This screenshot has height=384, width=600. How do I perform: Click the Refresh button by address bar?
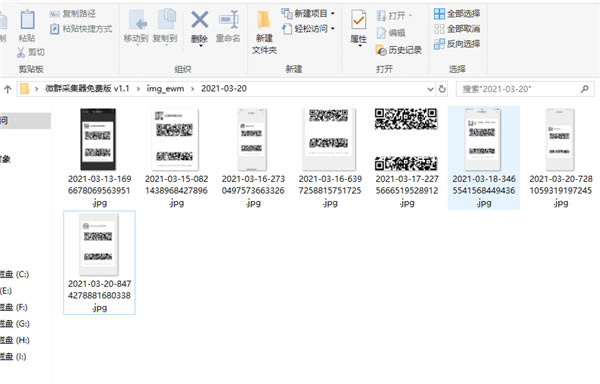pos(442,89)
